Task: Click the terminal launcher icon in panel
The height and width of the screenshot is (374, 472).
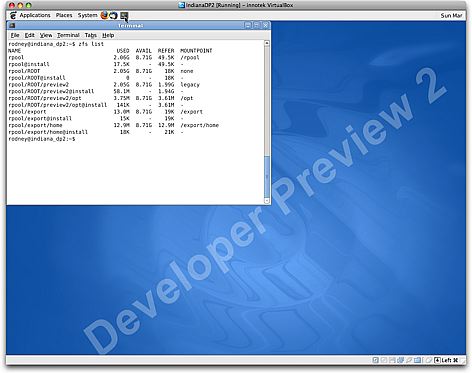Action: point(124,15)
